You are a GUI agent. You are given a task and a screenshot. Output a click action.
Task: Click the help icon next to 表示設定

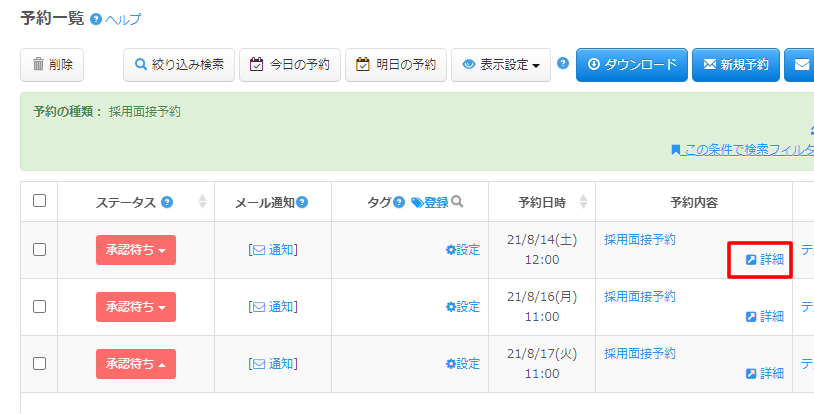(x=563, y=63)
